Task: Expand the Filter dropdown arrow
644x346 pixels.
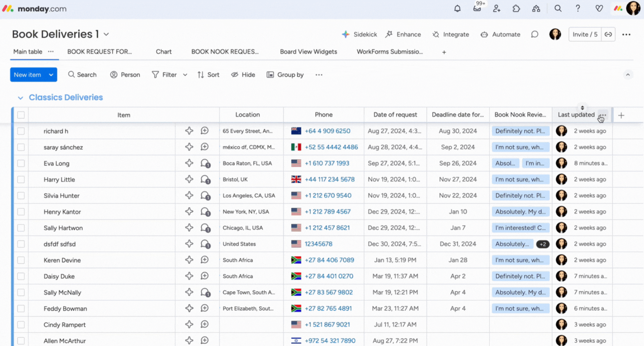Action: tap(185, 75)
